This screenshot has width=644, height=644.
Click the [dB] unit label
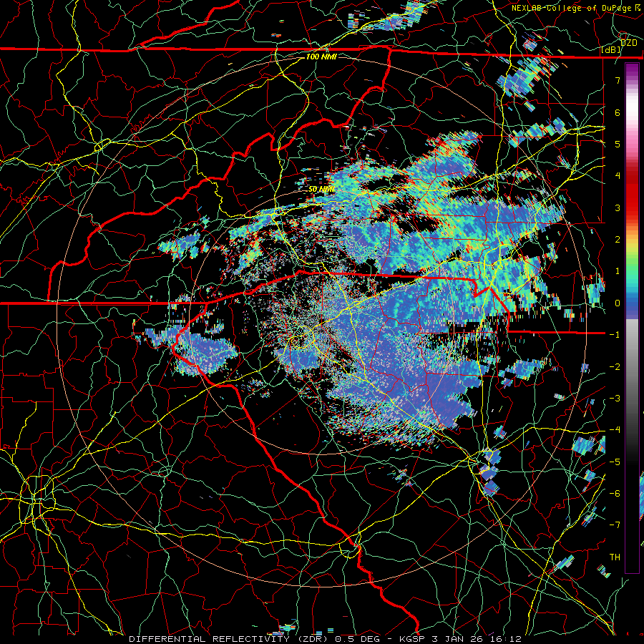(x=611, y=50)
